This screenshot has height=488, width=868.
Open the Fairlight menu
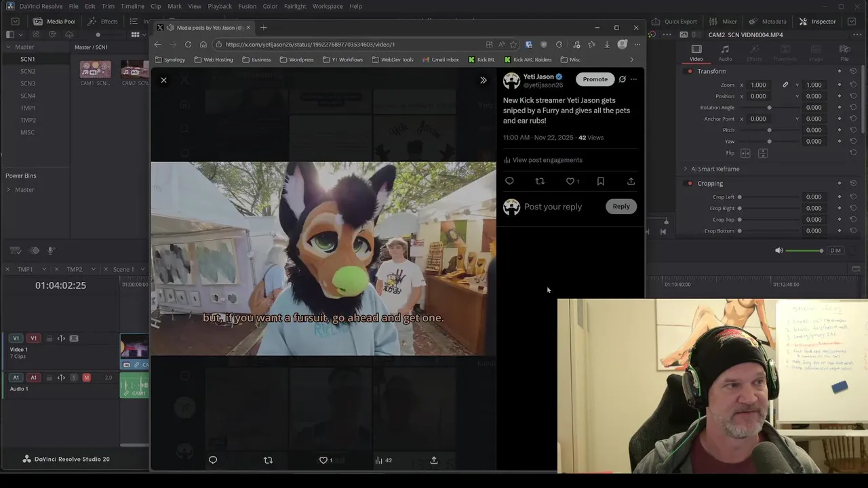point(295,6)
